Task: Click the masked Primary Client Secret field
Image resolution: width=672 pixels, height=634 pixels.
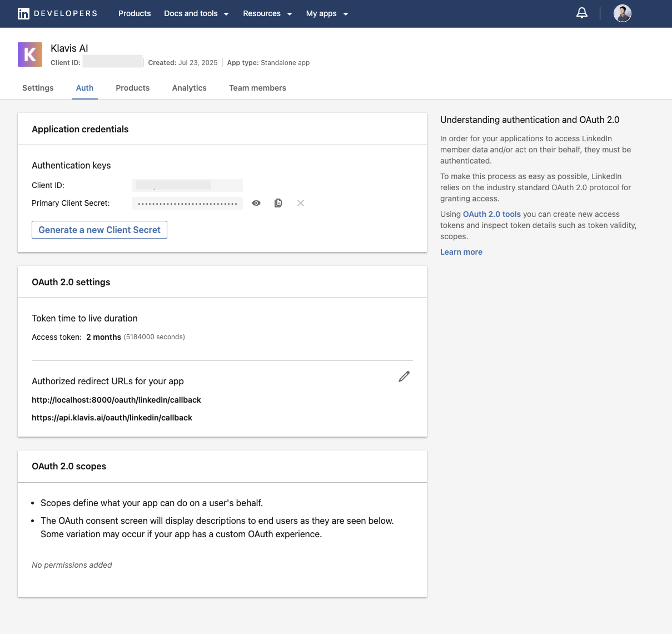Action: (187, 203)
